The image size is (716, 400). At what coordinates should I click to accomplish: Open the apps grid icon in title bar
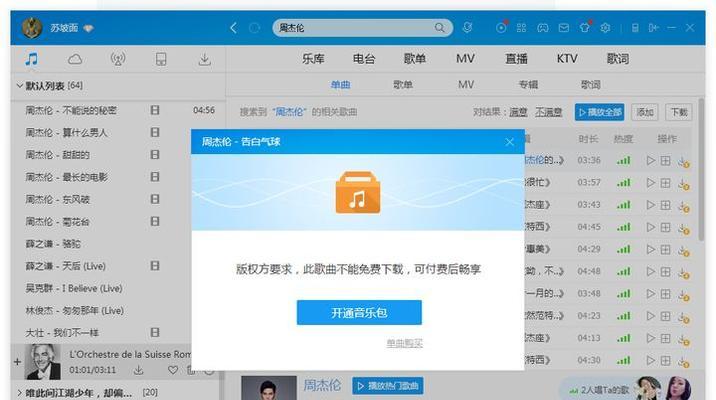[x=521, y=28]
